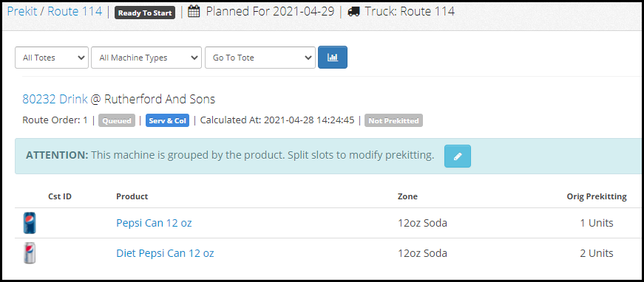Click the Serv & Col badge
The height and width of the screenshot is (282, 644).
tap(167, 121)
